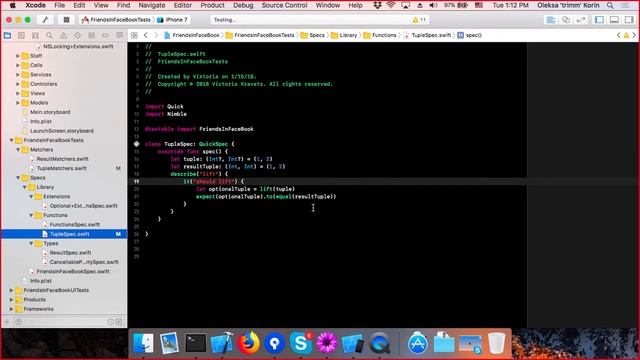Viewport: 640px width, 360px height.
Task: Expand the Staff folder
Action: pos(18,56)
